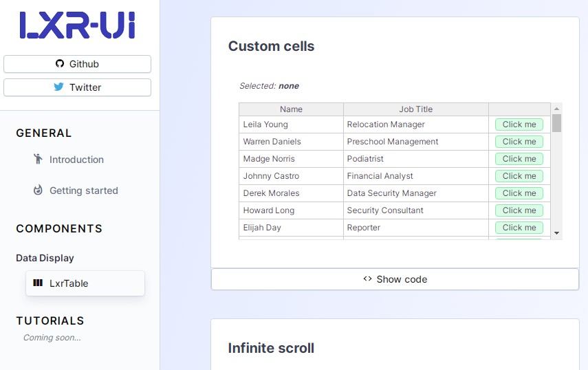Image resolution: width=588 pixels, height=370 pixels.
Task: Open the Introduction sidebar item
Action: point(76,160)
